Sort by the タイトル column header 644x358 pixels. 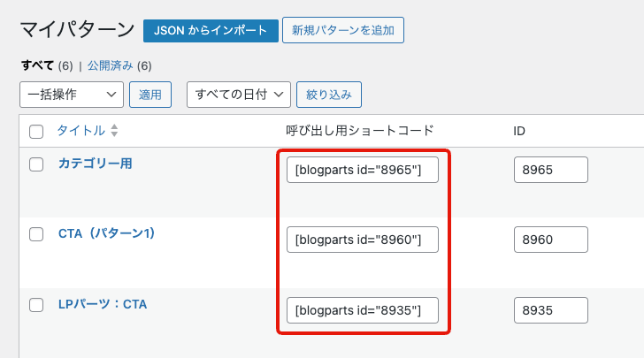80,131
